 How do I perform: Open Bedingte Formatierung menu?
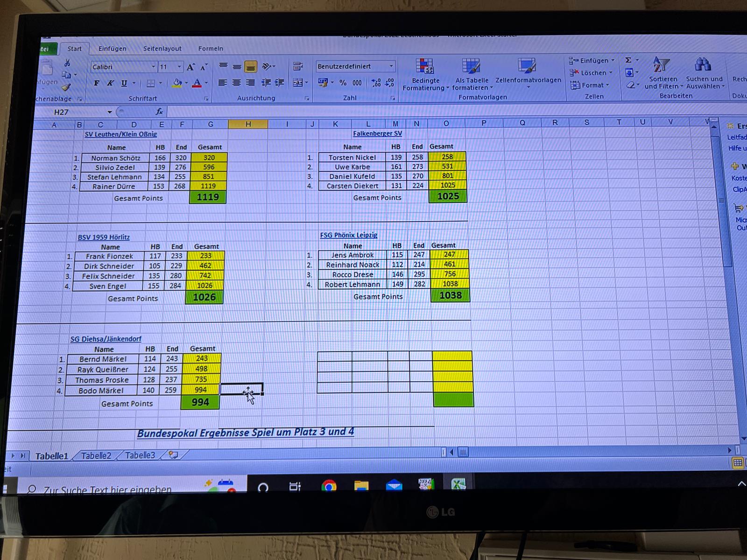(x=425, y=75)
